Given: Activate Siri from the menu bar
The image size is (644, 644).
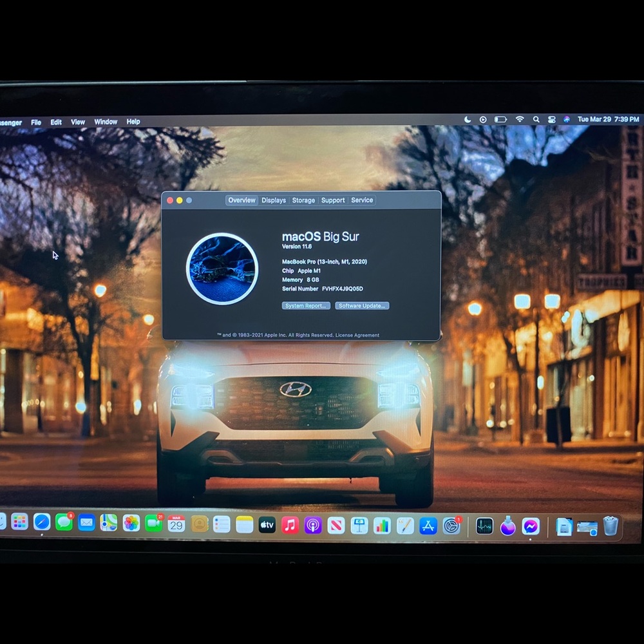Looking at the screenshot, I should coord(566,120).
